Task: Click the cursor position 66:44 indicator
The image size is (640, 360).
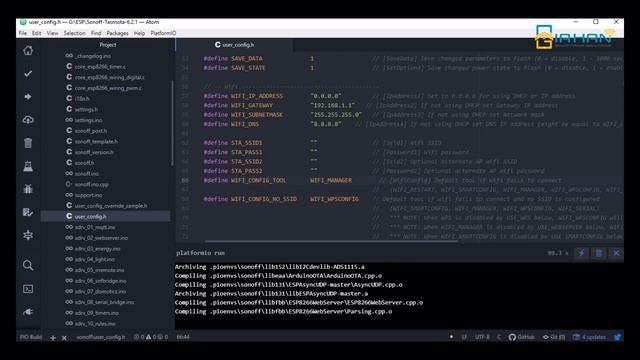Action: [183, 337]
